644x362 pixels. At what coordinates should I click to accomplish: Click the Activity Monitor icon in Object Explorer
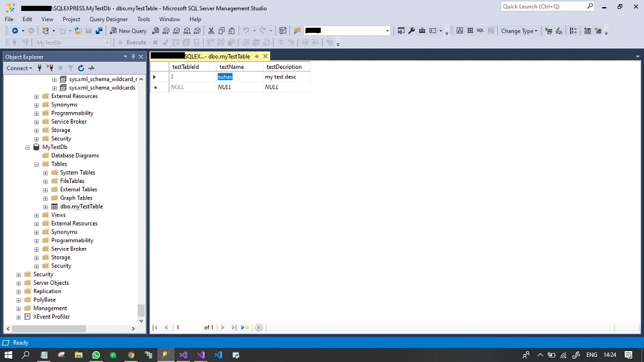click(91, 68)
